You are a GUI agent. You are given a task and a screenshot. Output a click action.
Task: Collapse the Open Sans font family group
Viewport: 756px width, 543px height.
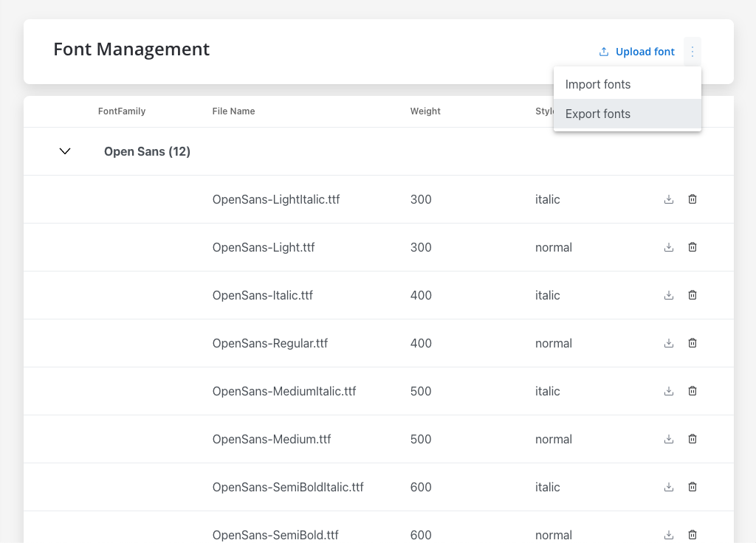(65, 151)
